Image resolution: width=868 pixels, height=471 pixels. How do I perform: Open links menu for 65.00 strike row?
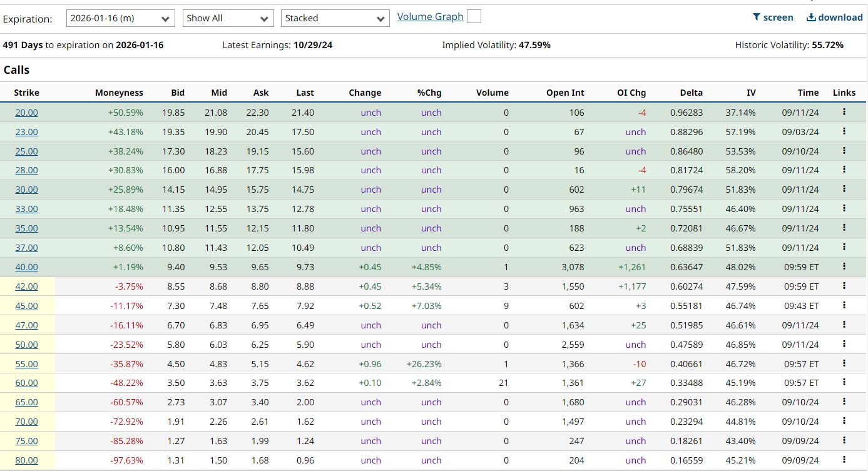pos(844,402)
